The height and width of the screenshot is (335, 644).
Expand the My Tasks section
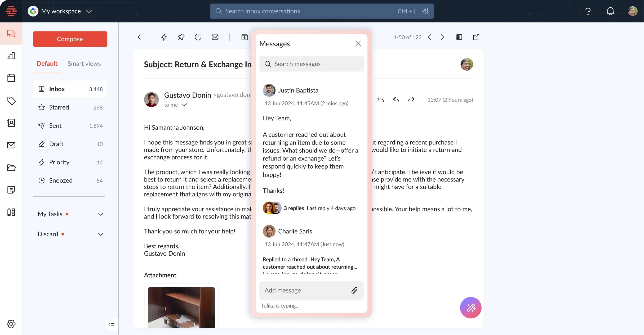tap(70, 214)
